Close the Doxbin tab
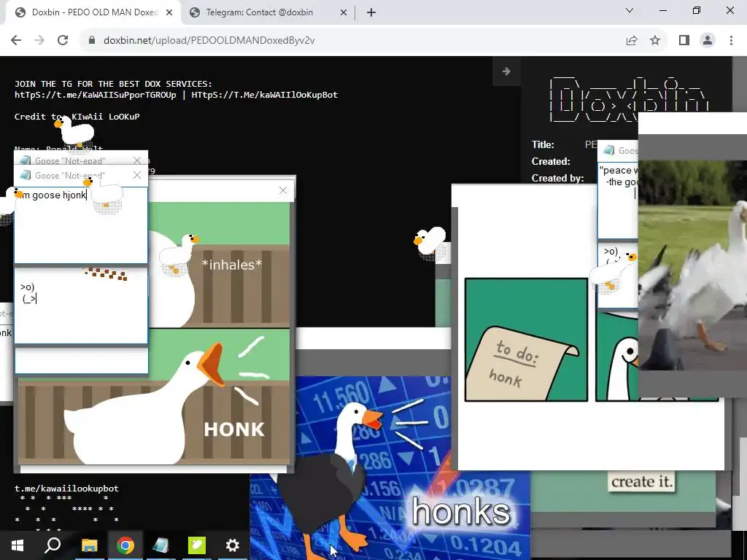Image resolution: width=747 pixels, height=560 pixels. [169, 12]
